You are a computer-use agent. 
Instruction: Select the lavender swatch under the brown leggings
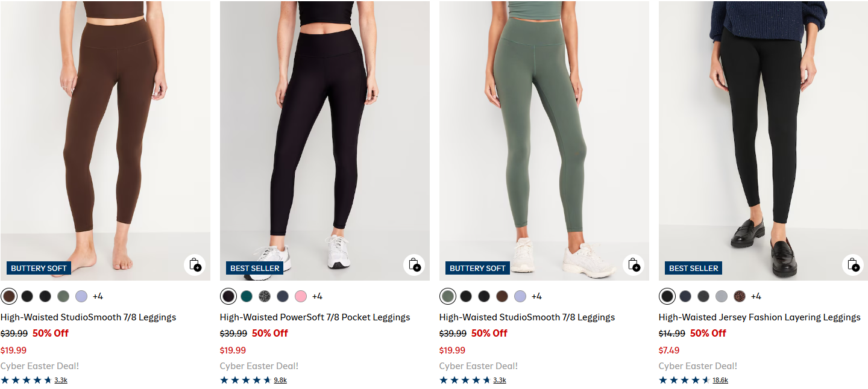pos(81,296)
